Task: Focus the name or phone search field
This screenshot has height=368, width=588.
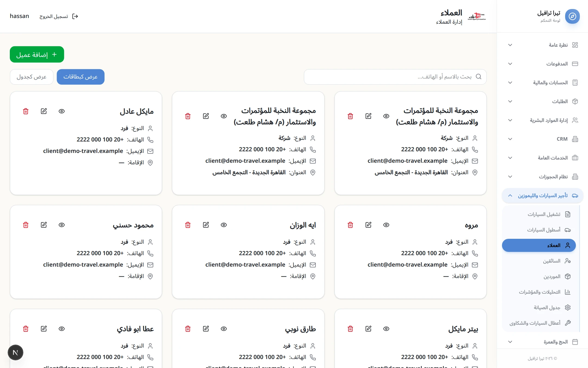Action: (x=395, y=77)
